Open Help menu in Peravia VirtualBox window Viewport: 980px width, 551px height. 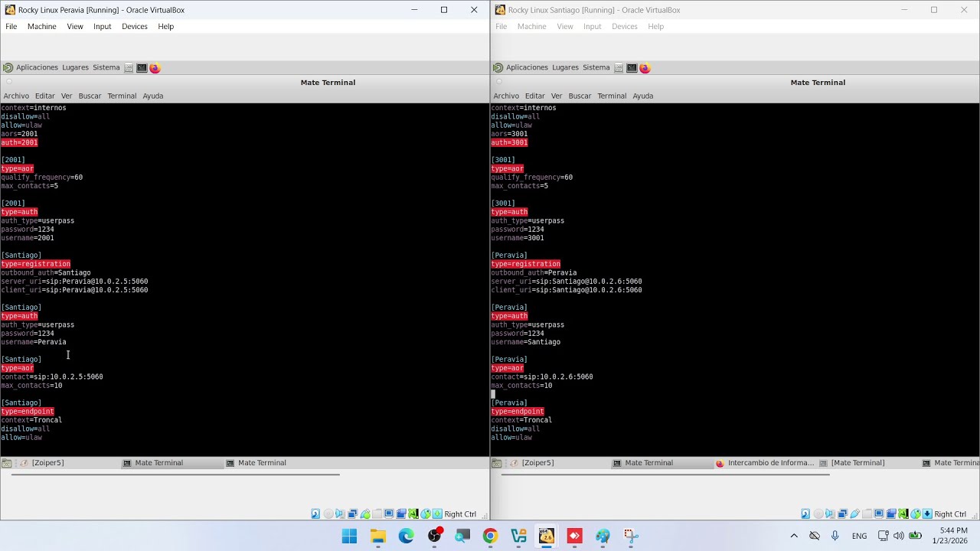click(165, 26)
